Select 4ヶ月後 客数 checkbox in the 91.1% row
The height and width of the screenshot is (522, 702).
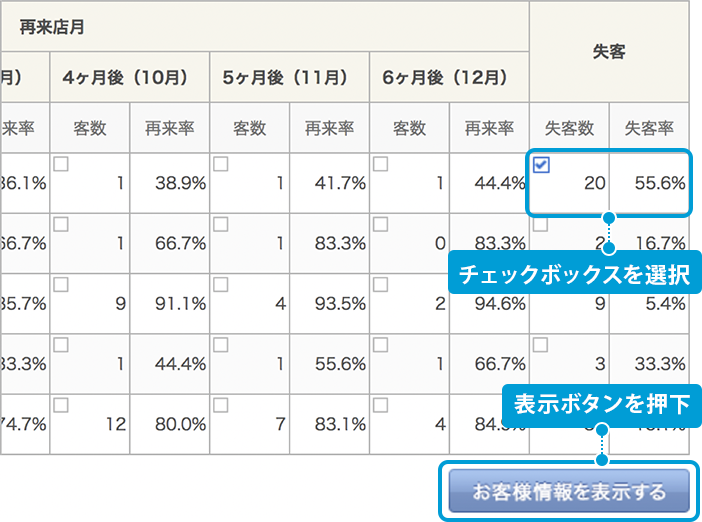pyautogui.click(x=61, y=285)
